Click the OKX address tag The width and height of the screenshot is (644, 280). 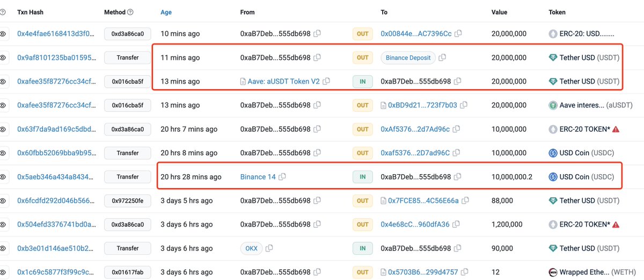tap(251, 248)
